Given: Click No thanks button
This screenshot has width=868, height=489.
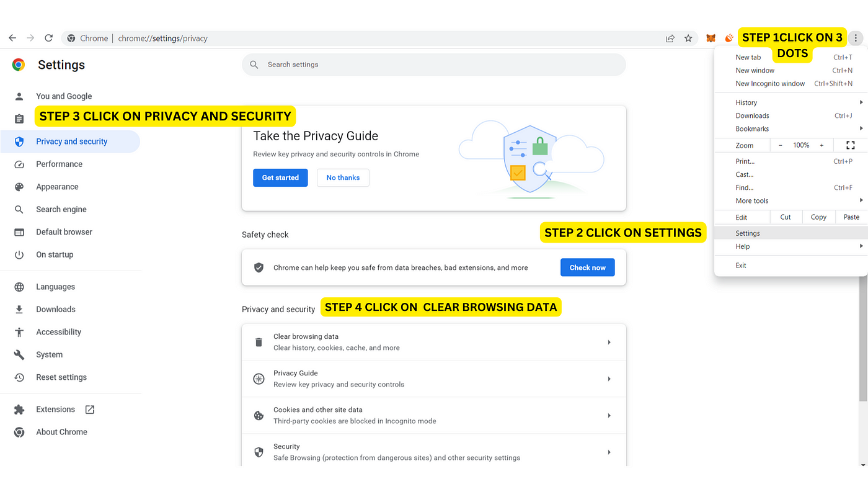Looking at the screenshot, I should pyautogui.click(x=343, y=177).
